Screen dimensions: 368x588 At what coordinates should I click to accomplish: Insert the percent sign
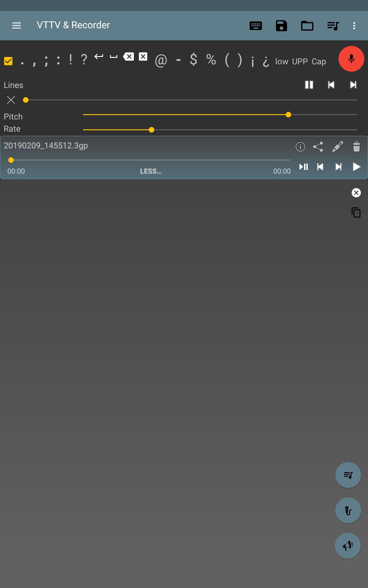pyautogui.click(x=211, y=60)
